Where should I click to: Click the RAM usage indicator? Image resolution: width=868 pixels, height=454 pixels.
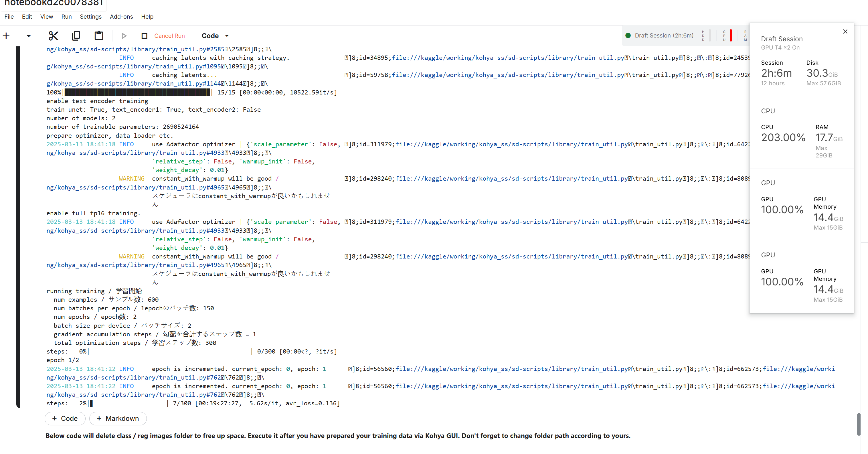pos(745,35)
